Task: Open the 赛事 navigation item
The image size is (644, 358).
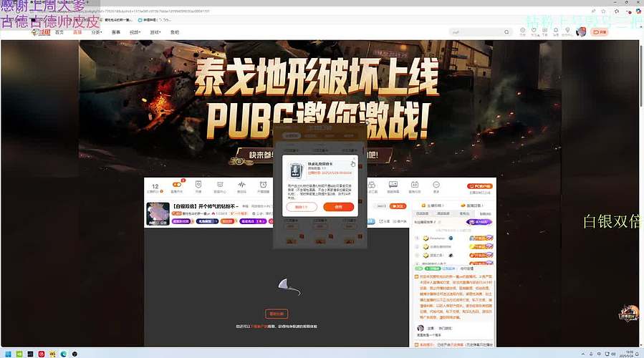Action: point(116,32)
